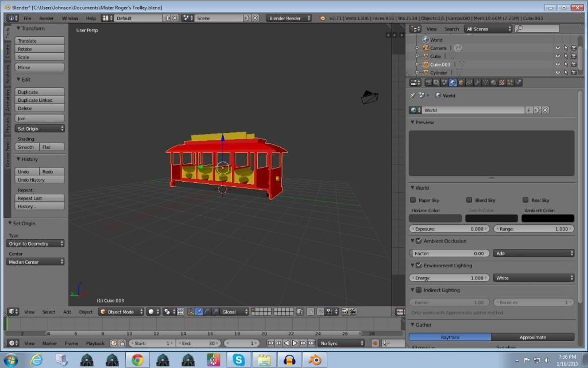Open the Texture checkerboard properties tab
Viewport: 588px width, 368px height.
coord(502,83)
